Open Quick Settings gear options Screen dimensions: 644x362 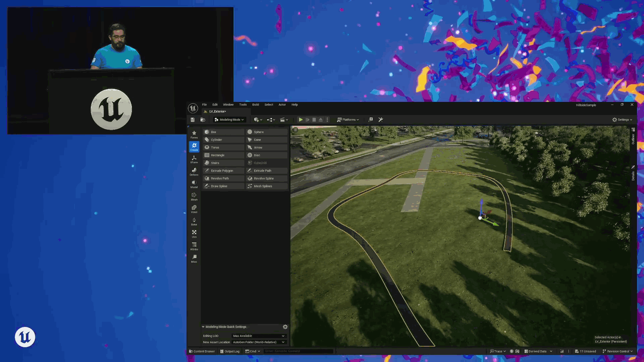click(x=285, y=327)
